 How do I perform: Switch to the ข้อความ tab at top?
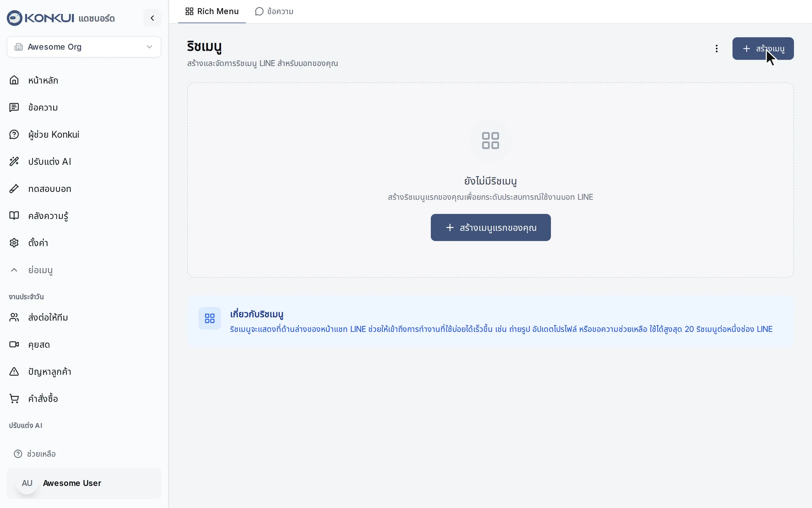tap(274, 12)
